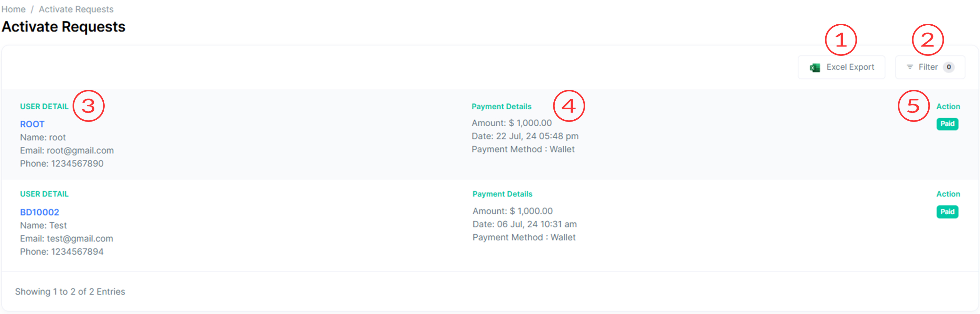Click the red circled number 3 marker
The height and width of the screenshot is (314, 980).
coord(88,106)
